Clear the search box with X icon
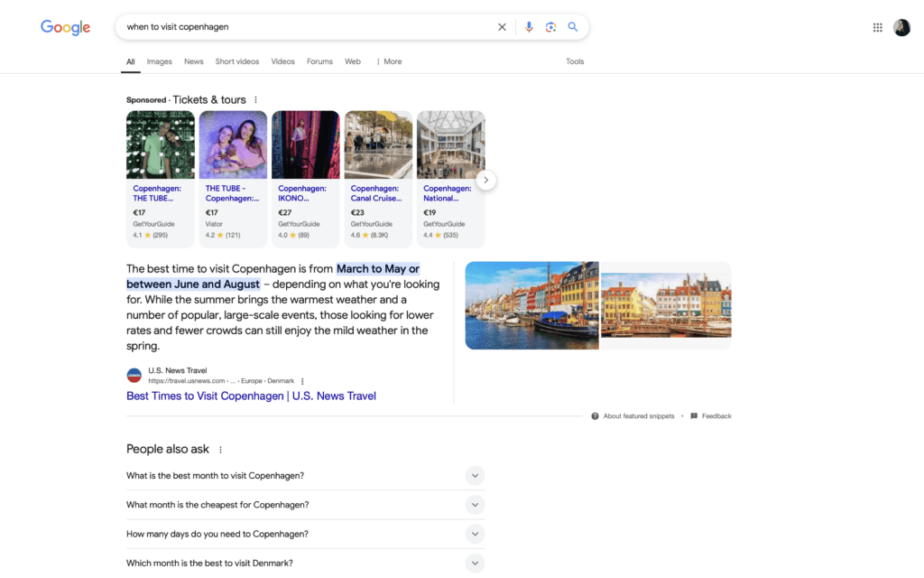The image size is (924, 578). 502,27
